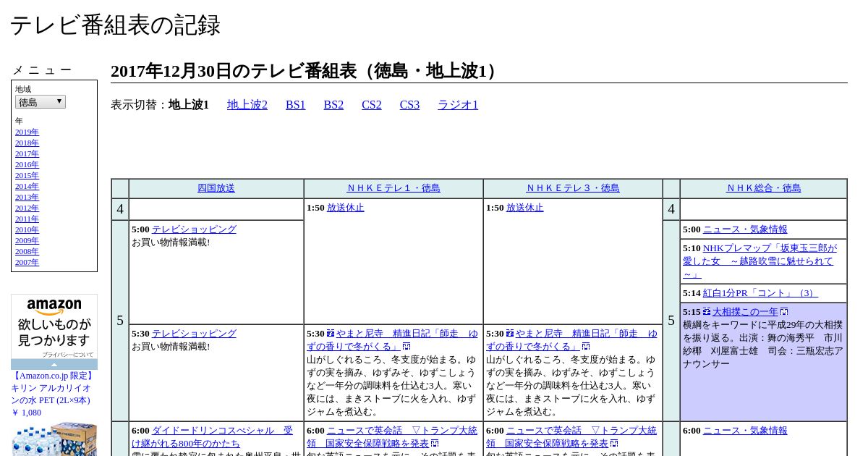The width and height of the screenshot is (868, 456).
Task: Click rebroadcast icon after ニュースで英会話 on Eテレ３
Action: [614, 444]
